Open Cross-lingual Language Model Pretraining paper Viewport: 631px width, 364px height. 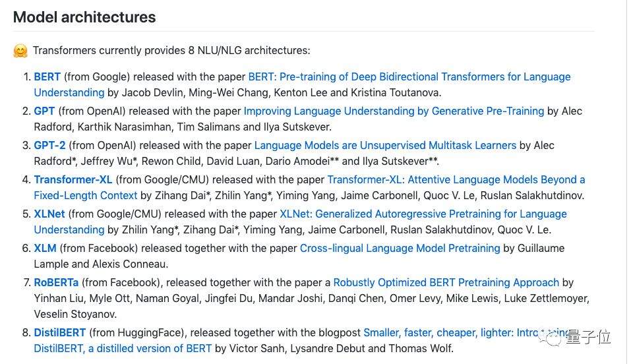click(400, 248)
